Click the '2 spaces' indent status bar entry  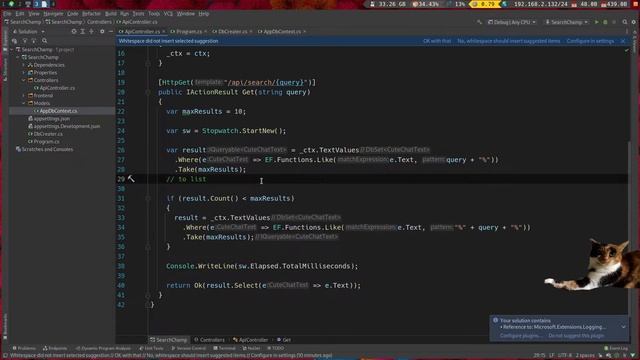(585, 356)
